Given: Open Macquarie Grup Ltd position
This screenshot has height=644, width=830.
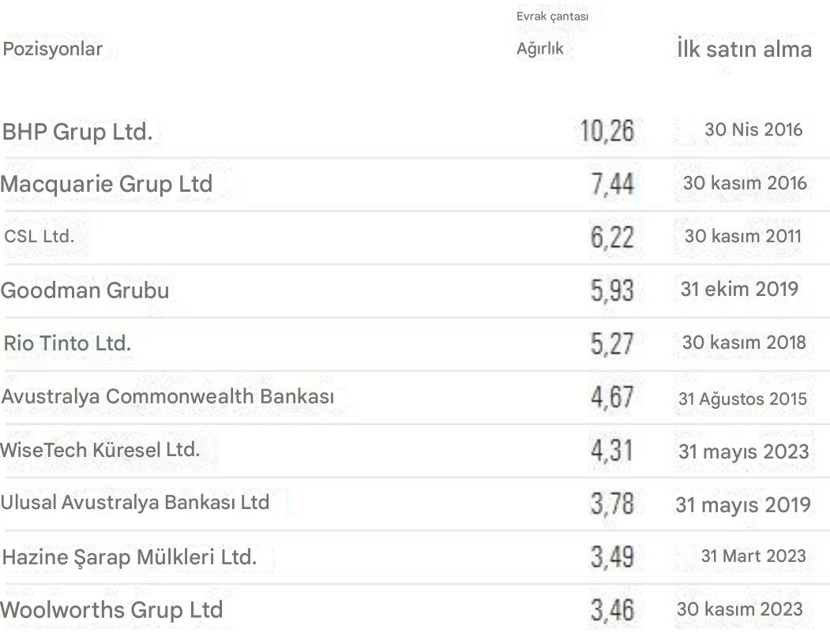Looking at the screenshot, I should [107, 185].
